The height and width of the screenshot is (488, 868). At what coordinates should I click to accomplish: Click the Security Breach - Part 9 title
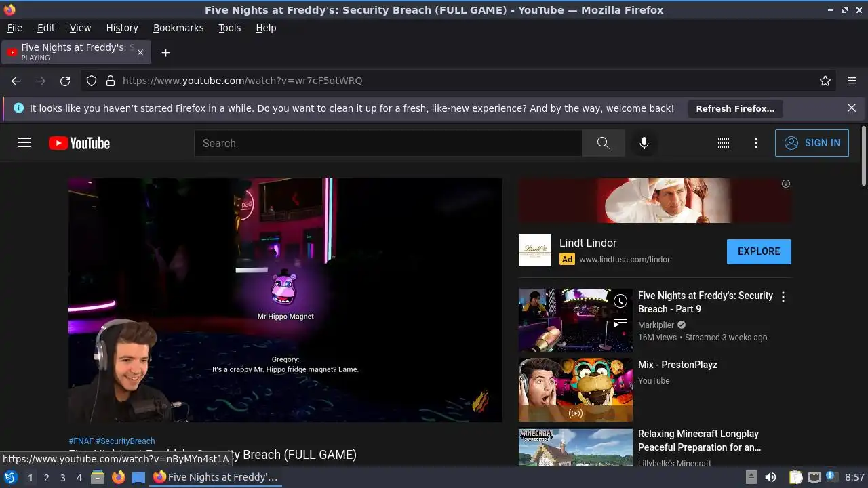coord(705,302)
